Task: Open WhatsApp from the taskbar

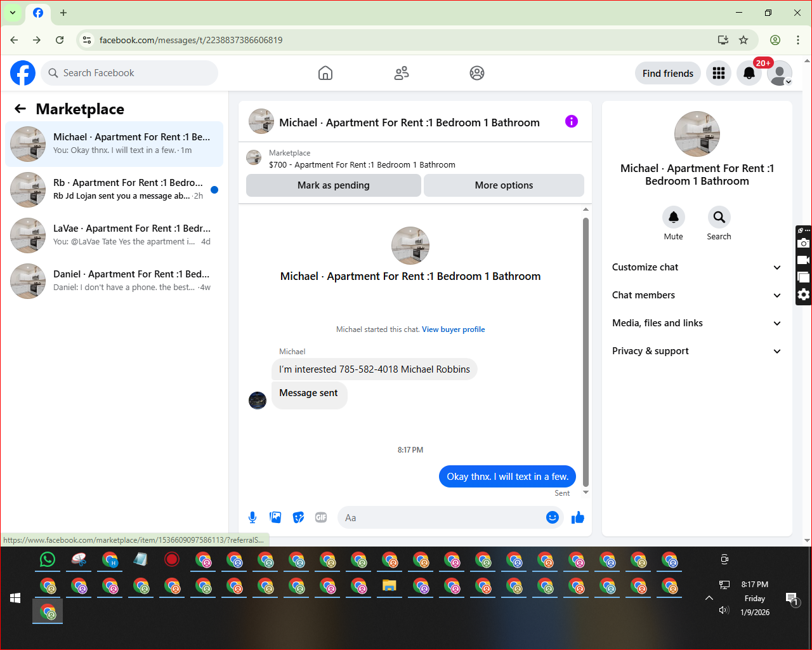Action: [x=48, y=559]
